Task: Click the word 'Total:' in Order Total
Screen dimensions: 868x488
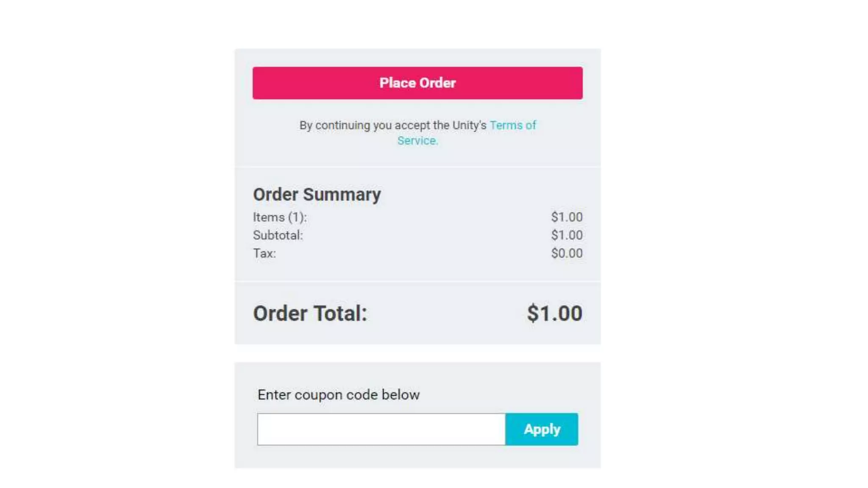Action: 340,313
